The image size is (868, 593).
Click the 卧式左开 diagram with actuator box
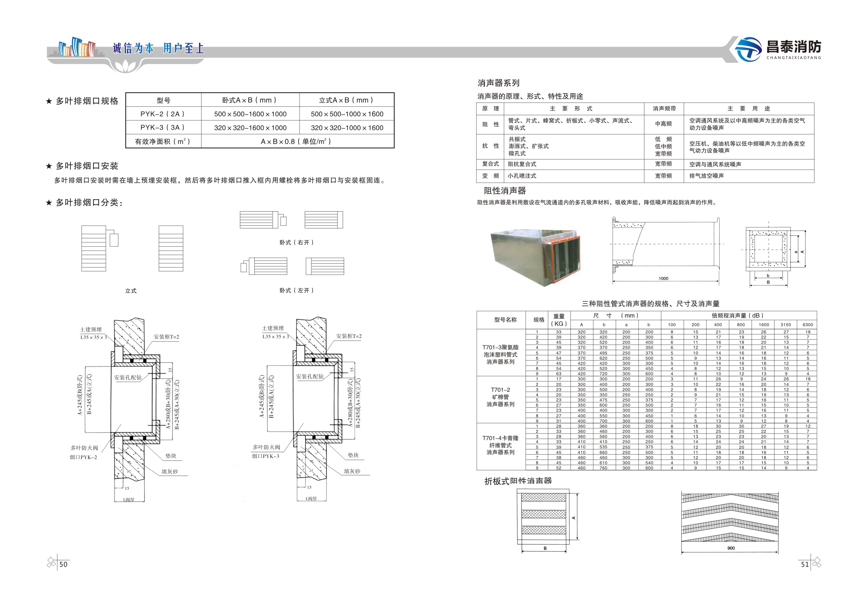tap(264, 266)
